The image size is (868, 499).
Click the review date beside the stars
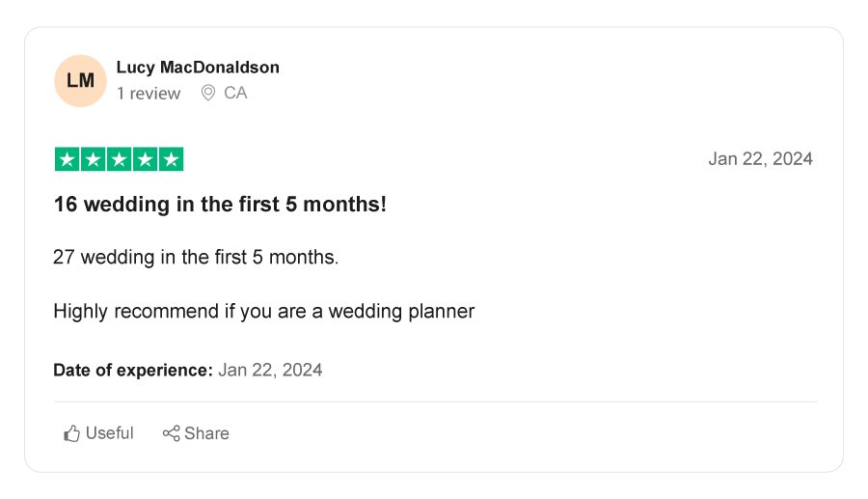point(760,159)
